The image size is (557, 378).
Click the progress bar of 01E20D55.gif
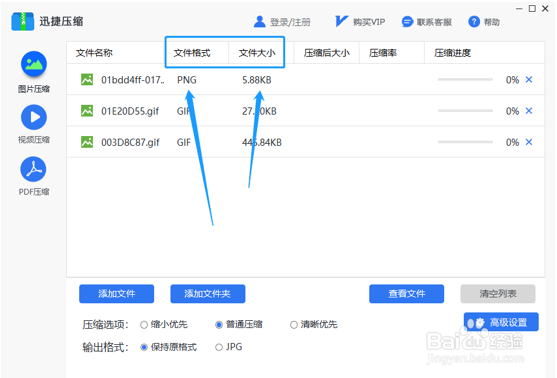pos(465,111)
